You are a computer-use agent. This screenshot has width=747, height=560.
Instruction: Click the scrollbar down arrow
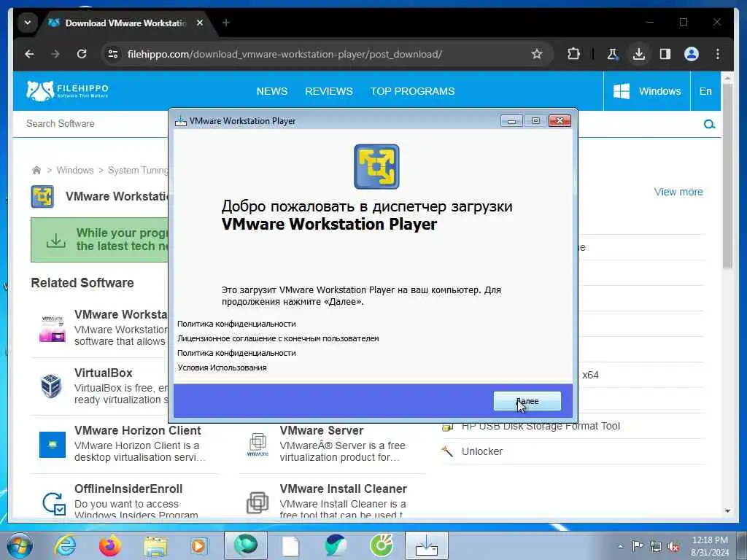pyautogui.click(x=727, y=511)
